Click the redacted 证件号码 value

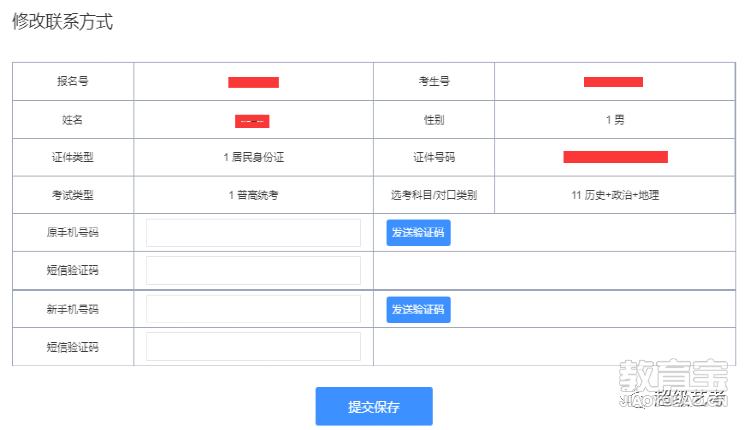point(615,157)
